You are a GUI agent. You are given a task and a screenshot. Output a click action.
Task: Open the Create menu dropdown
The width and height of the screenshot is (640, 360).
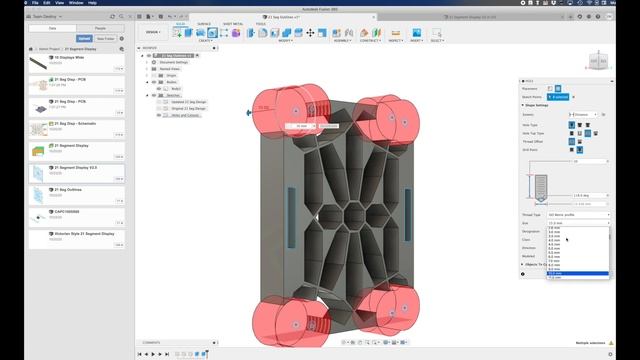tap(205, 41)
